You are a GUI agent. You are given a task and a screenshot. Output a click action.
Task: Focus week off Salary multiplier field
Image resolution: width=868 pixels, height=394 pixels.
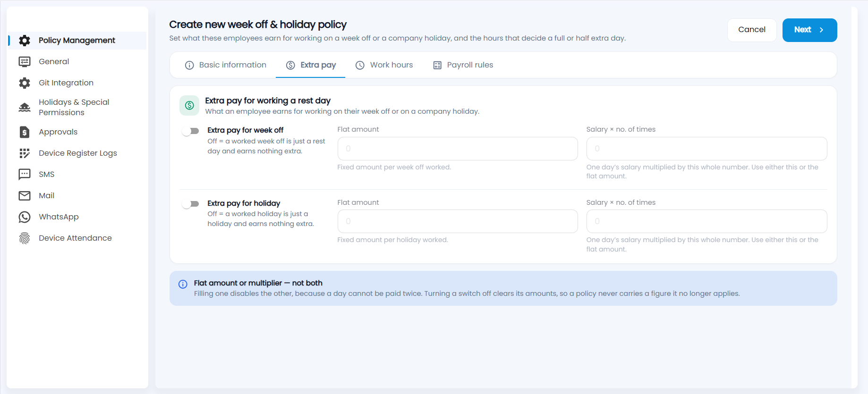click(706, 149)
